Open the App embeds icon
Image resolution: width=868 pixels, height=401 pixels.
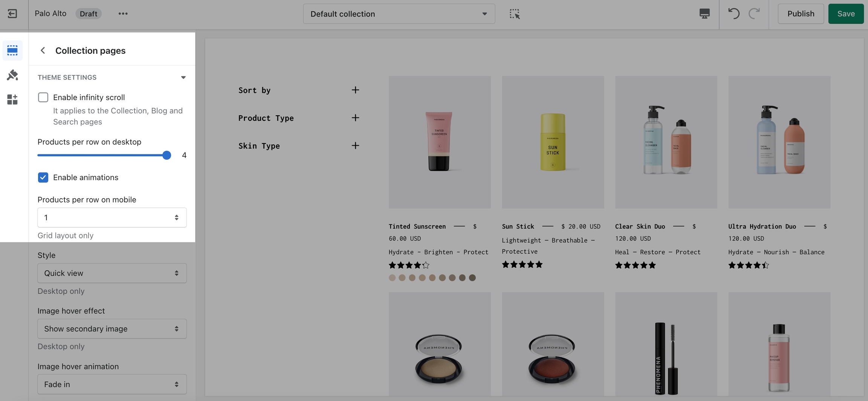click(x=12, y=99)
